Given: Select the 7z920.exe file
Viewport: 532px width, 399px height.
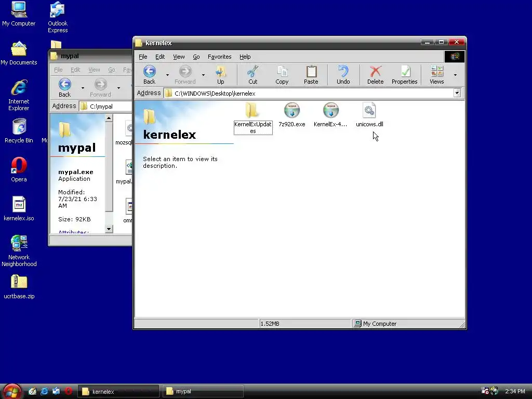Looking at the screenshot, I should coord(292,115).
